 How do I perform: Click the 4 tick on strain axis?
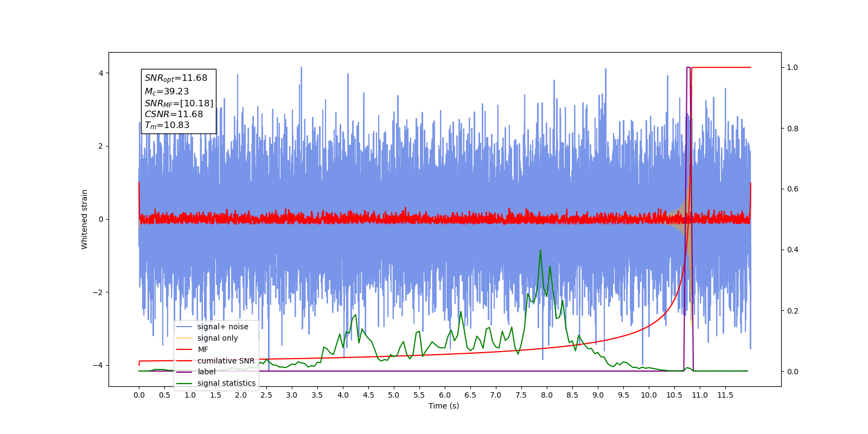[101, 73]
